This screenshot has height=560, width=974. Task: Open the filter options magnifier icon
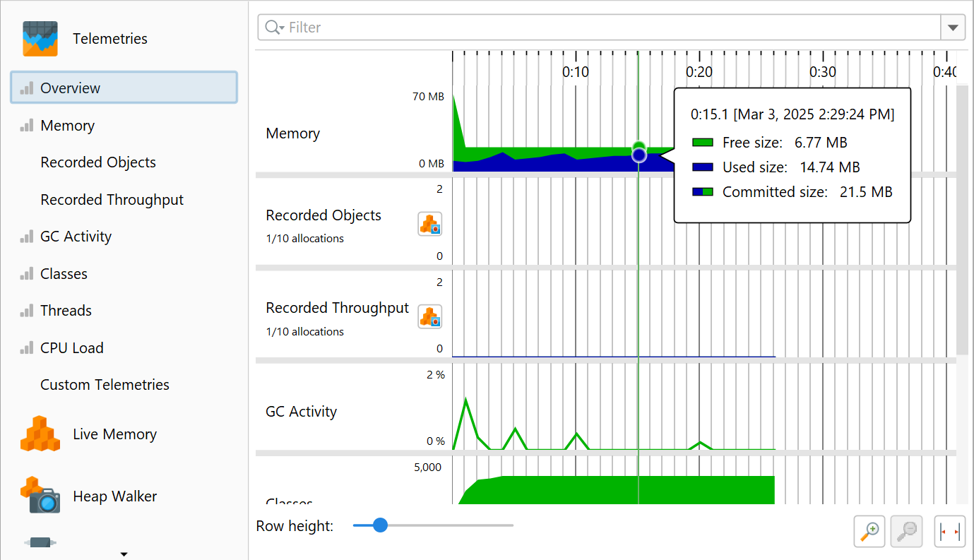273,28
